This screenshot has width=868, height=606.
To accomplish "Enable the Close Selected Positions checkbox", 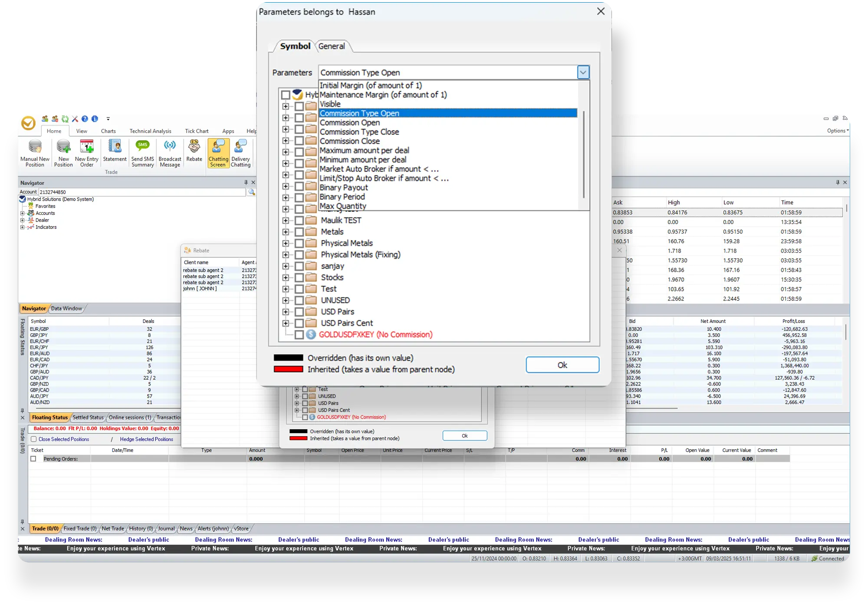I will click(x=34, y=439).
